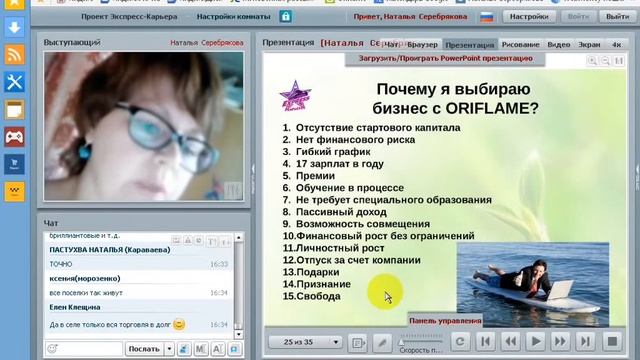The height and width of the screenshot is (360, 640).
Task: Open the red game controller icon
Action: pyautogui.click(x=14, y=137)
